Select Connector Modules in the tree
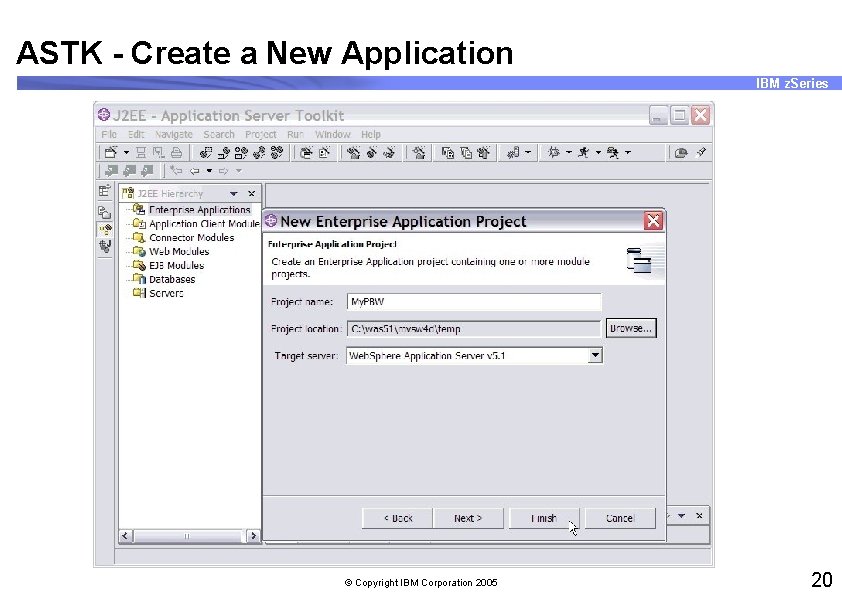 point(191,238)
